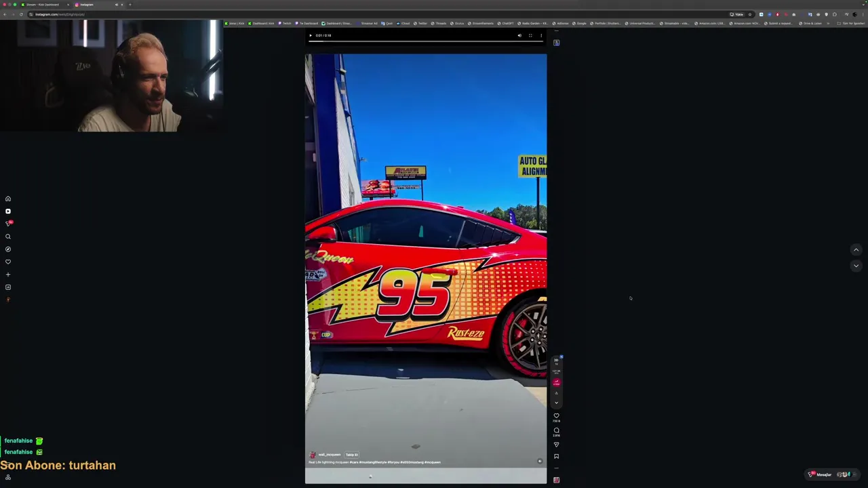868x488 pixels.
Task: Open the Reels icon in sidebar
Action: click(x=8, y=211)
